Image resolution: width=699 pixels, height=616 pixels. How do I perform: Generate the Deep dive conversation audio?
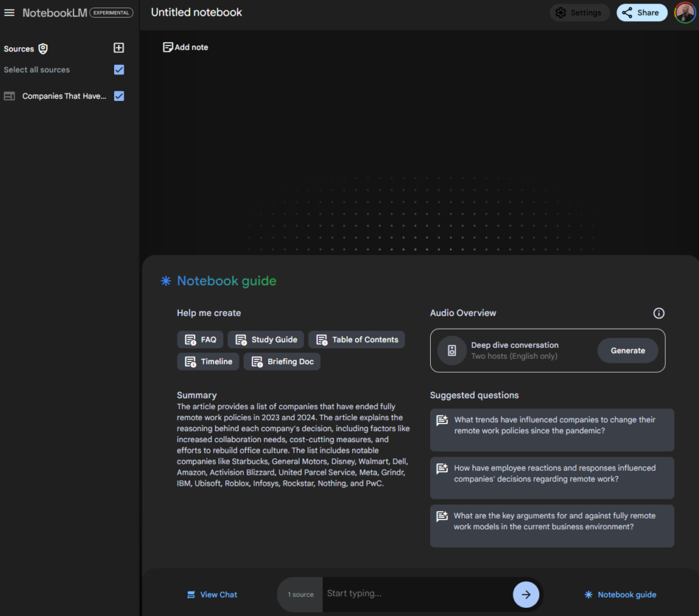tap(627, 350)
